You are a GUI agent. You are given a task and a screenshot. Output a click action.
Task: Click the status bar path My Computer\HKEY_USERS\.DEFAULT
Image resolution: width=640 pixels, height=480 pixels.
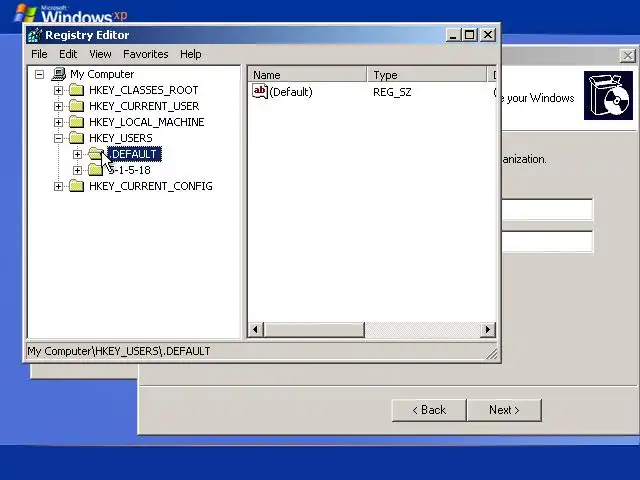click(119, 351)
